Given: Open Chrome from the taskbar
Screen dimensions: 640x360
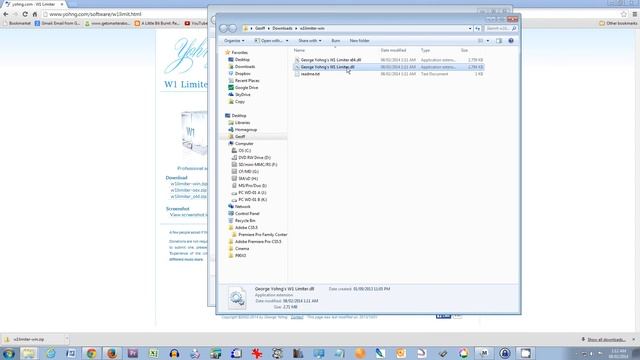Looking at the screenshot, I should coord(91,353).
